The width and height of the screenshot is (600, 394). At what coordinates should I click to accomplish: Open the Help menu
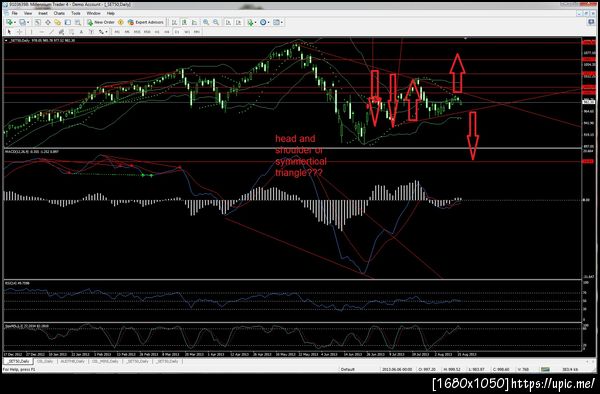pyautogui.click(x=111, y=13)
